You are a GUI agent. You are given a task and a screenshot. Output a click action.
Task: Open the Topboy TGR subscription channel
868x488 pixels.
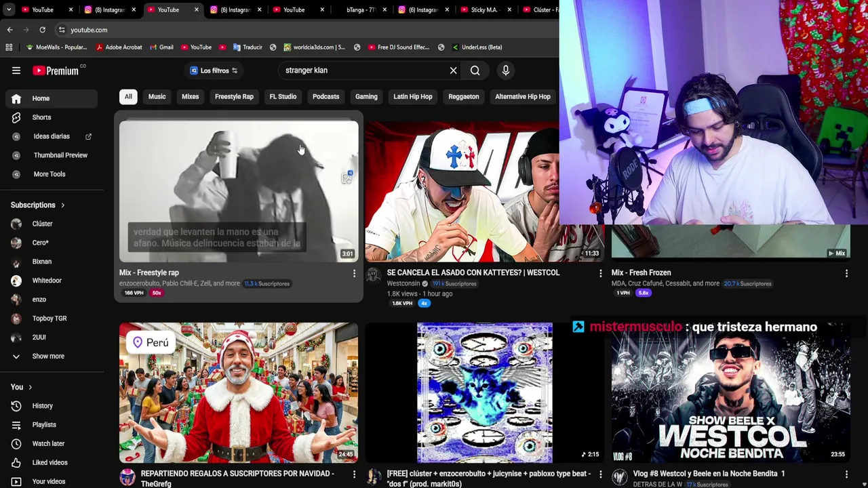click(x=52, y=319)
